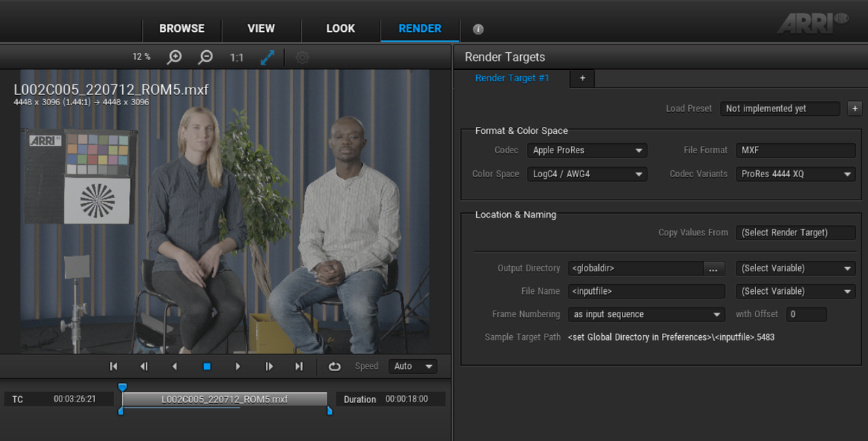Click the blue playhead marker above timeline
The width and height of the screenshot is (868, 441).
pyautogui.click(x=122, y=387)
